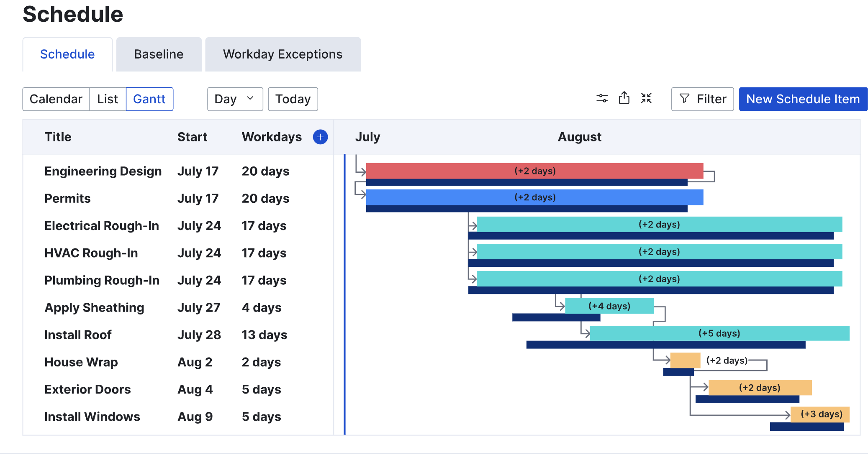The width and height of the screenshot is (868, 455).
Task: Open the Day timescale dropdown
Action: (x=235, y=99)
